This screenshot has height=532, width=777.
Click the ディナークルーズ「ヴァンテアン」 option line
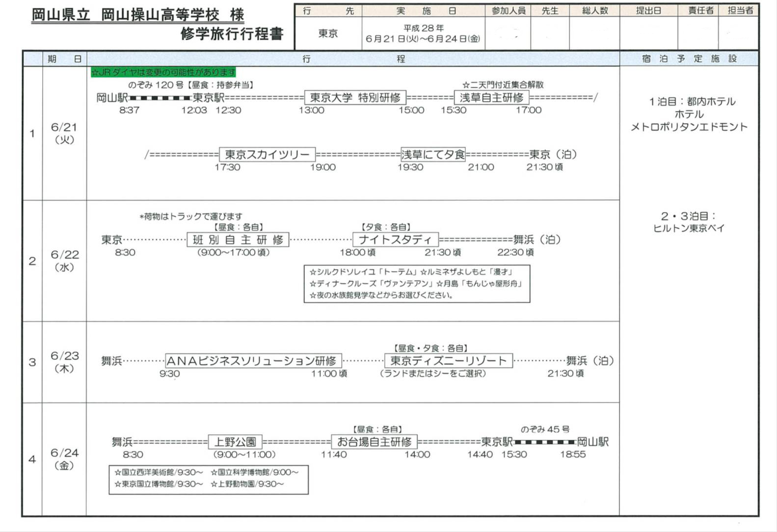coord(372,284)
